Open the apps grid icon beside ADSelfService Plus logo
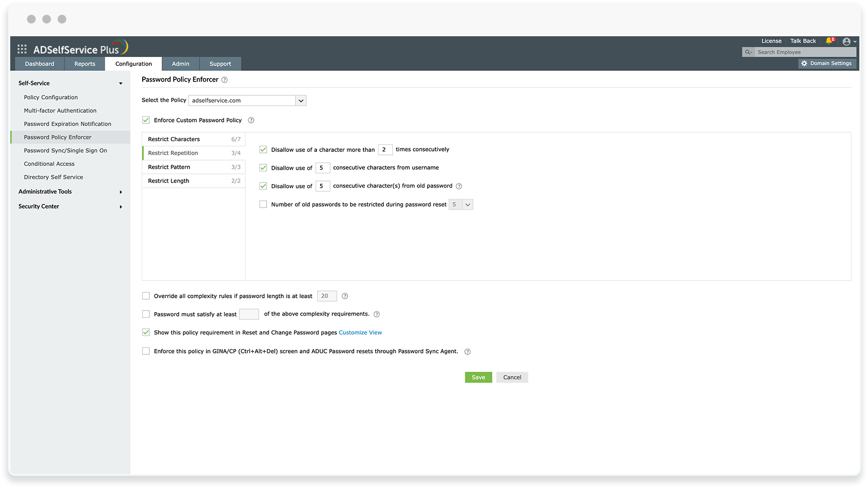This screenshot has height=488, width=868. click(22, 48)
